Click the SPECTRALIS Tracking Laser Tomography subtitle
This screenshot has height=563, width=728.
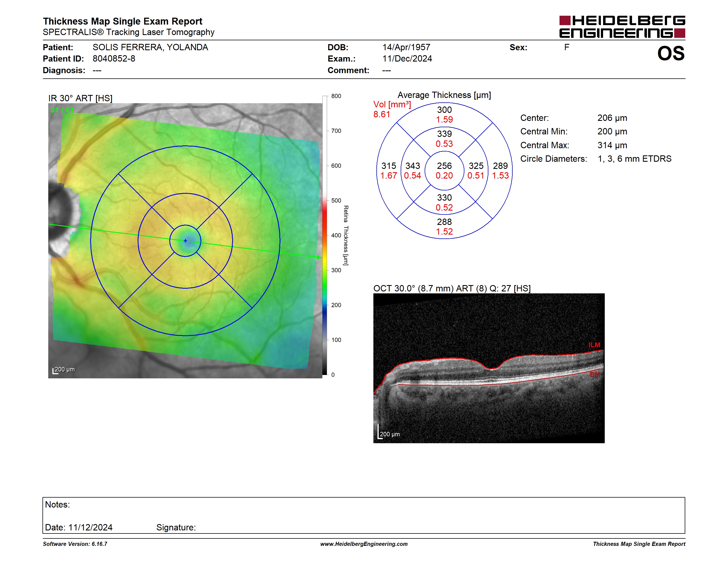pos(128,32)
